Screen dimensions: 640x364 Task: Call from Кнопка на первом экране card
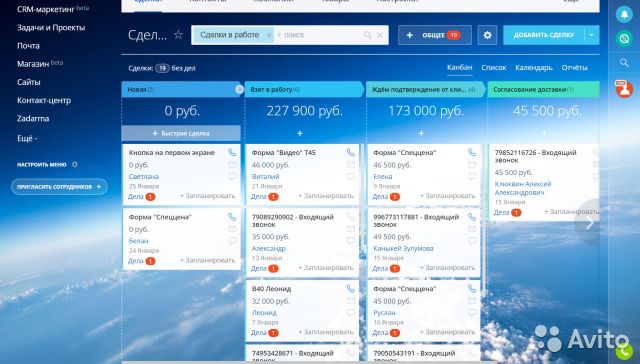232,153
